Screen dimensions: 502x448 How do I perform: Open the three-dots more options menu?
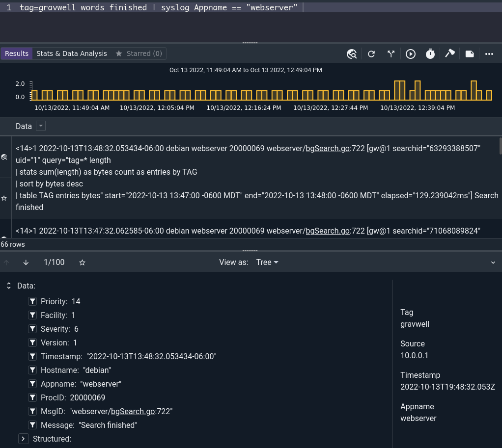tap(489, 54)
